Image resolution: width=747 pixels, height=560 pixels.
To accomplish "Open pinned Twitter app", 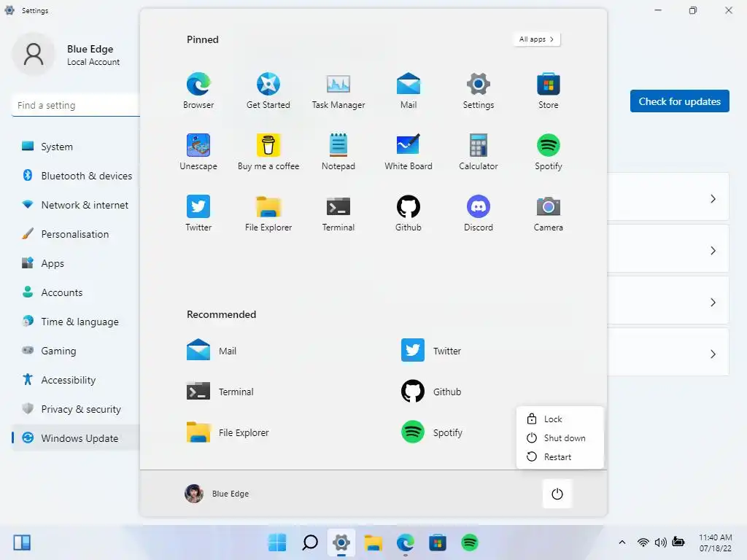I will (x=198, y=213).
